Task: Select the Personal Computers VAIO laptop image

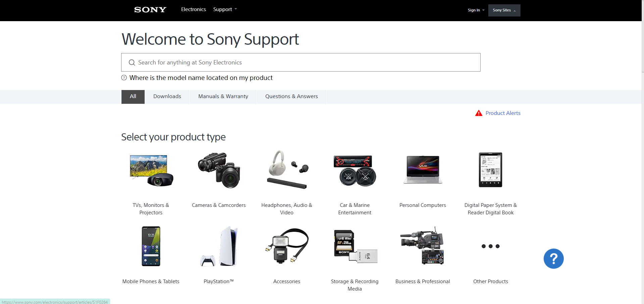Action: click(423, 170)
